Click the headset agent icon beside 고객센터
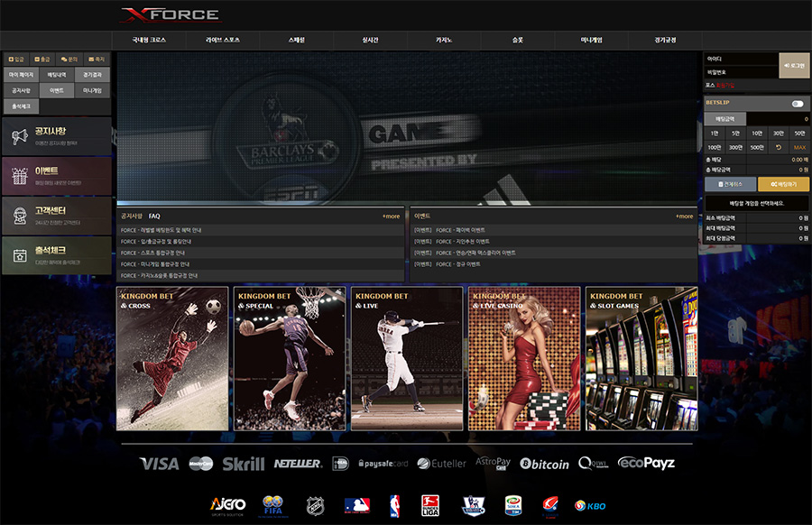The width and height of the screenshot is (812, 525). click(x=20, y=216)
